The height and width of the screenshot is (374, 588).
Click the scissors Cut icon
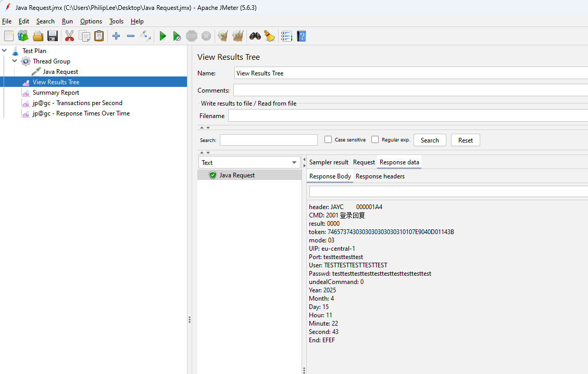(x=69, y=36)
